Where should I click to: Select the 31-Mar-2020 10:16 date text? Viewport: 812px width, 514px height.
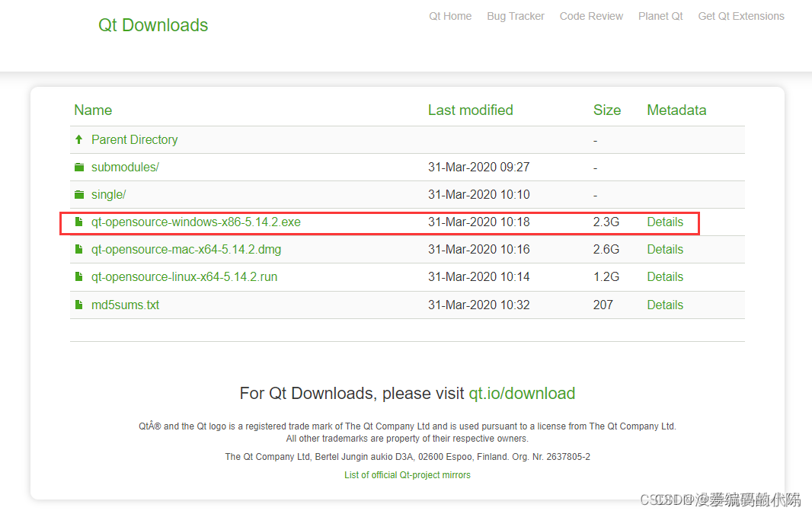(x=478, y=250)
